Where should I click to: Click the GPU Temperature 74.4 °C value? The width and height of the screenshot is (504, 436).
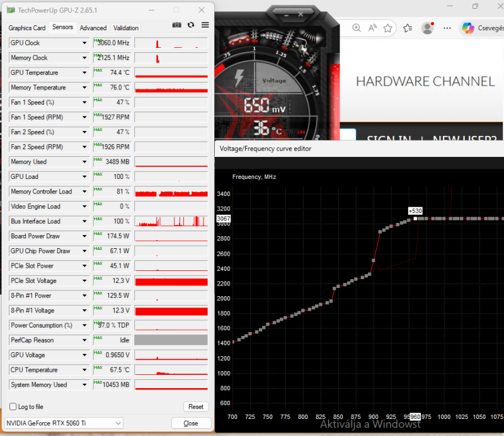(112, 72)
